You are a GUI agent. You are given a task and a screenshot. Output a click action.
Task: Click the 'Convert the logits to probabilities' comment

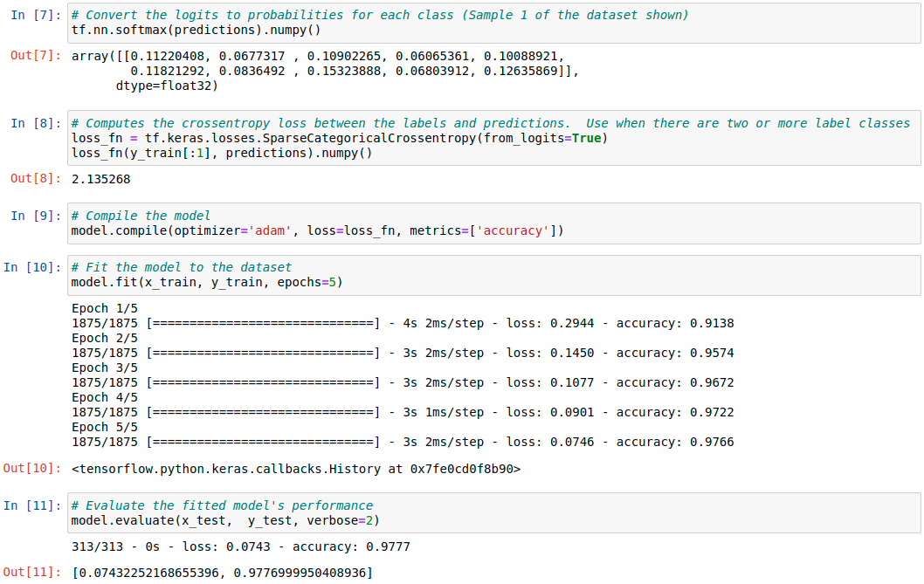tap(380, 15)
